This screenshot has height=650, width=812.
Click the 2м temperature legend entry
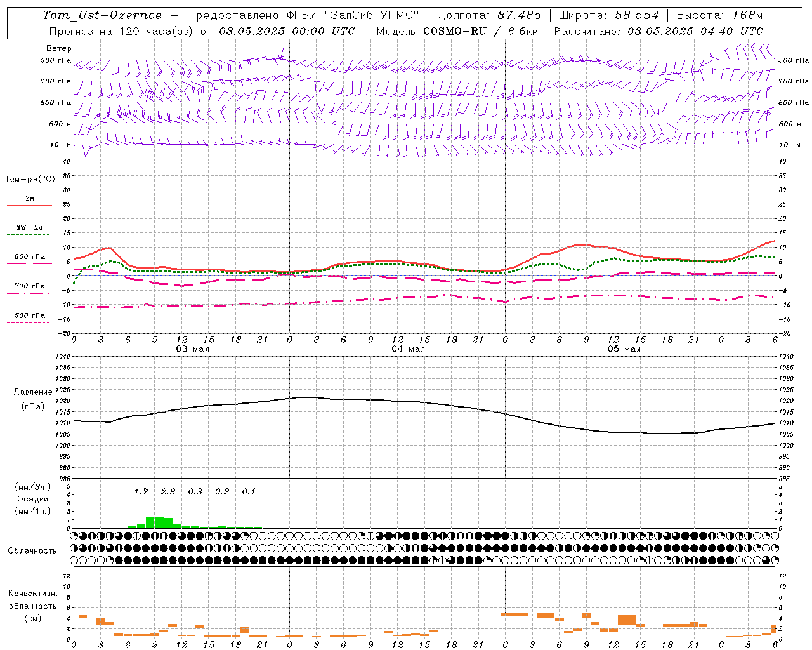pos(30,199)
